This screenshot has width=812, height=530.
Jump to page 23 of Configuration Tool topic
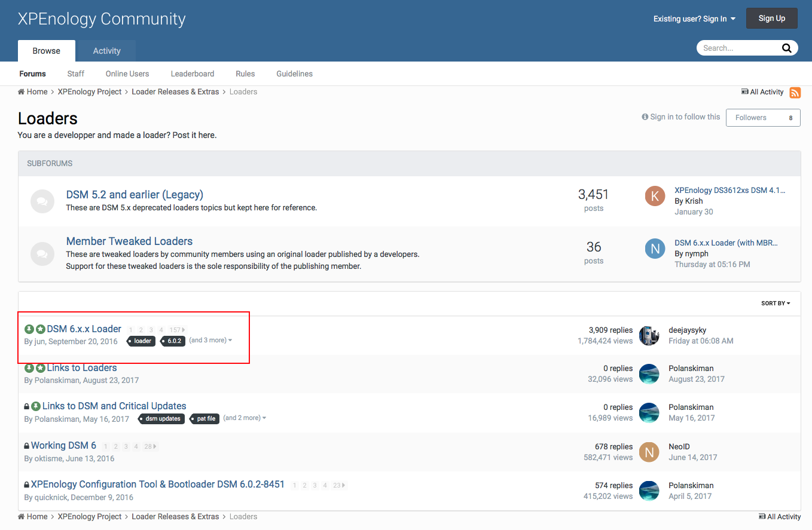pyautogui.click(x=339, y=485)
